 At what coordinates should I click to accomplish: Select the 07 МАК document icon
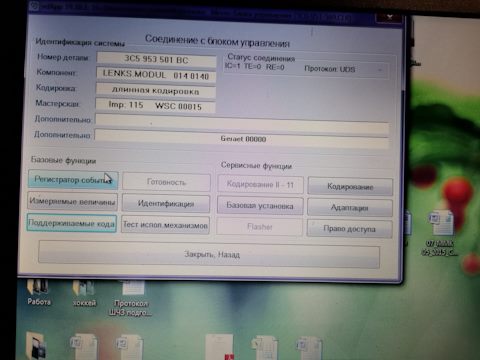click(x=440, y=234)
